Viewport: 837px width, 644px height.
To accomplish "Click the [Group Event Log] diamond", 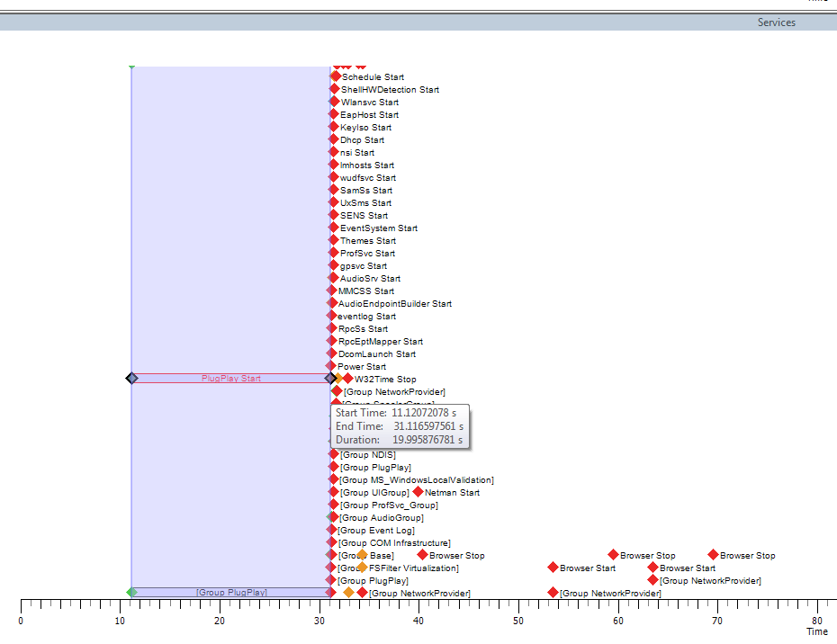I will coord(332,530).
